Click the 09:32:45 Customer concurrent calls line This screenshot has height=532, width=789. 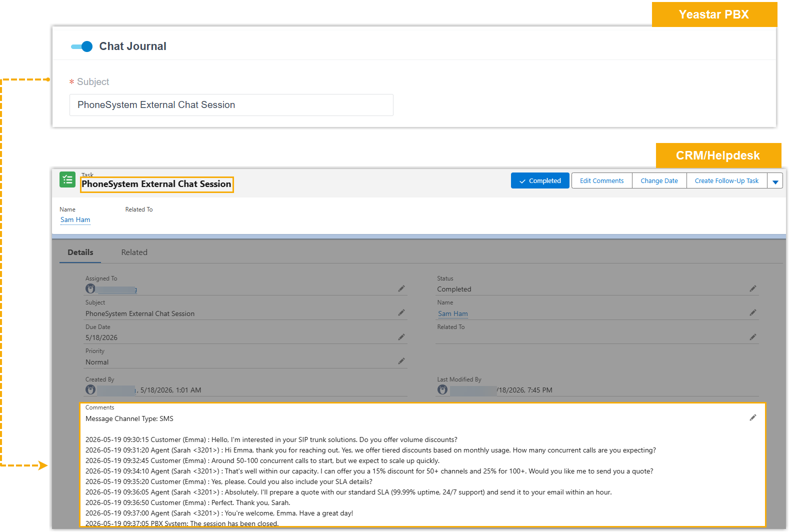[262, 460]
